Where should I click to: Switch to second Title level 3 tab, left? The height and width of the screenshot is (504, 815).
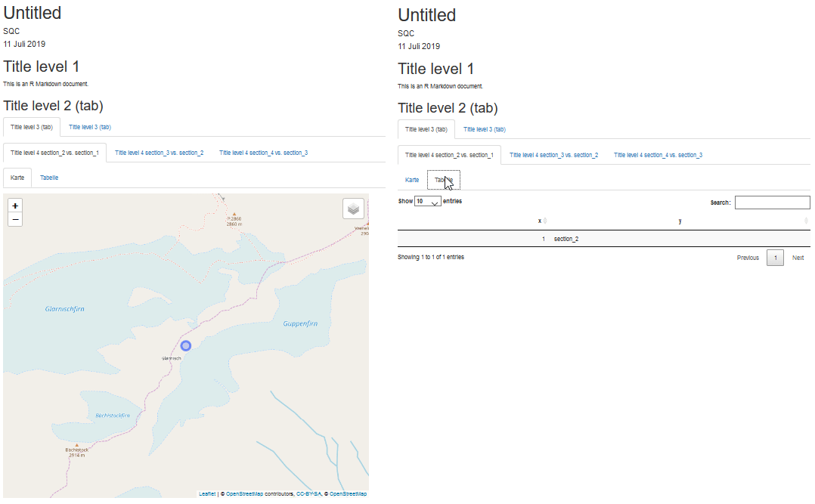click(90, 127)
